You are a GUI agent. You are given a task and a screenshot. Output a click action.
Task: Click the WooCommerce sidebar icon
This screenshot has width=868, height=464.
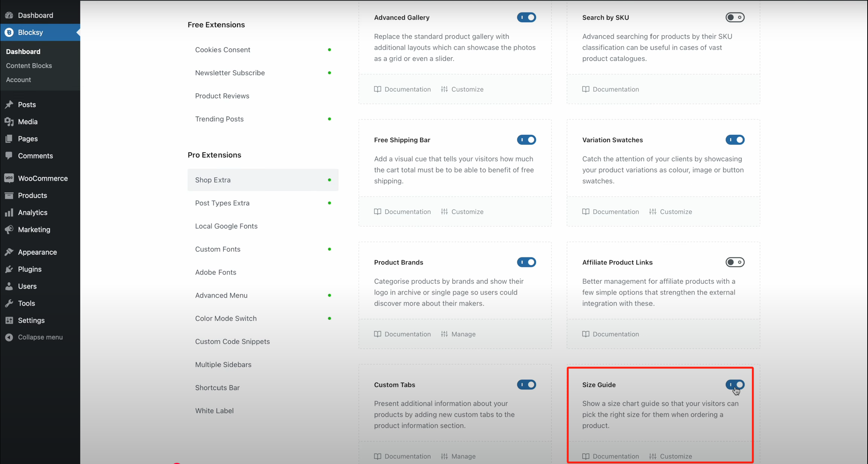tap(9, 178)
